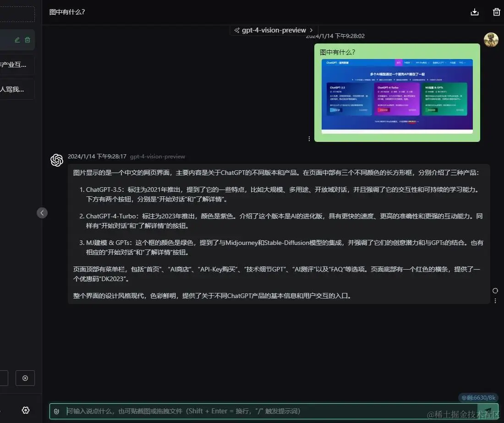This screenshot has height=423, width=504.
Task: Click the ChatGPT logo avatar of reply
Action: click(x=57, y=160)
